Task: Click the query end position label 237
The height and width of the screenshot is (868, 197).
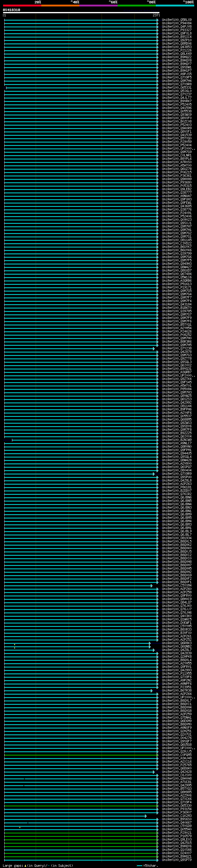Action: (x=155, y=15)
